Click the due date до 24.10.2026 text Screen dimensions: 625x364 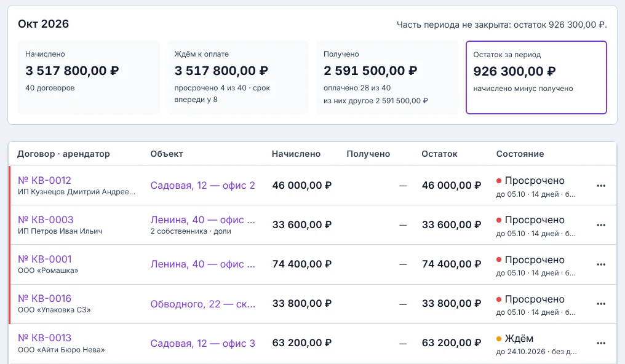[x=520, y=352]
